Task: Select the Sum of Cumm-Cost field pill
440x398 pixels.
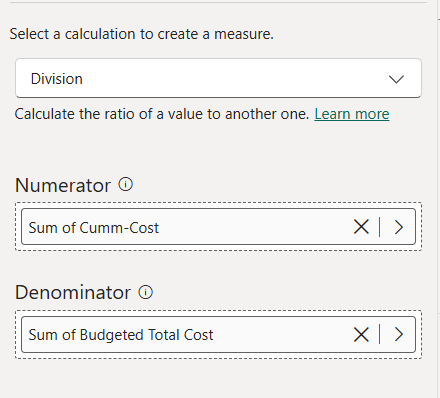Action: tap(218, 227)
